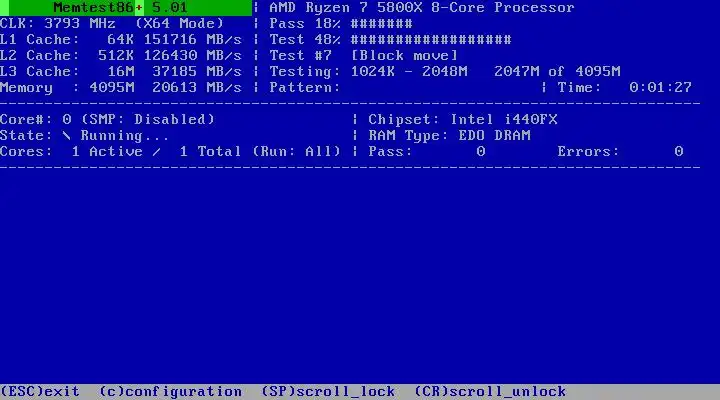720x400 pixels.
Task: Click the Chipset: Intel i440FX text
Action: point(463,119)
